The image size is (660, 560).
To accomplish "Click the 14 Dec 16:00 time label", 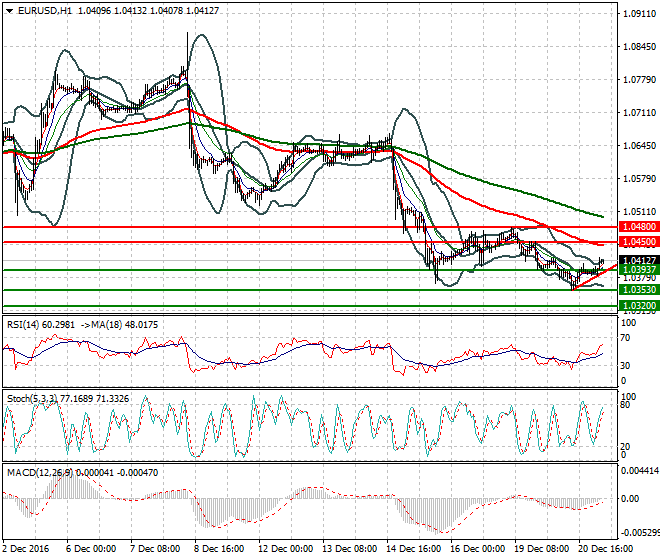I will (x=414, y=549).
